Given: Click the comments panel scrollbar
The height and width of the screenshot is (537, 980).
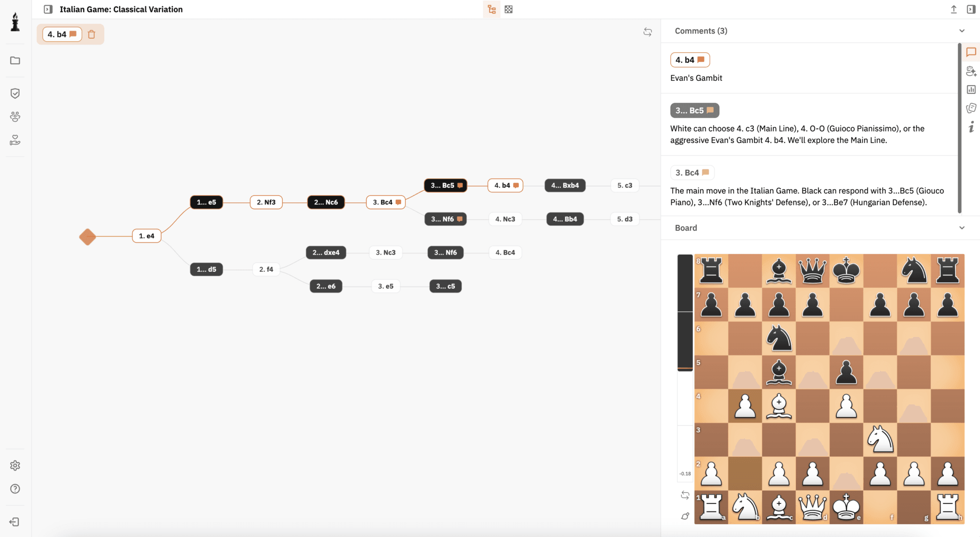Looking at the screenshot, I should pos(959,128).
